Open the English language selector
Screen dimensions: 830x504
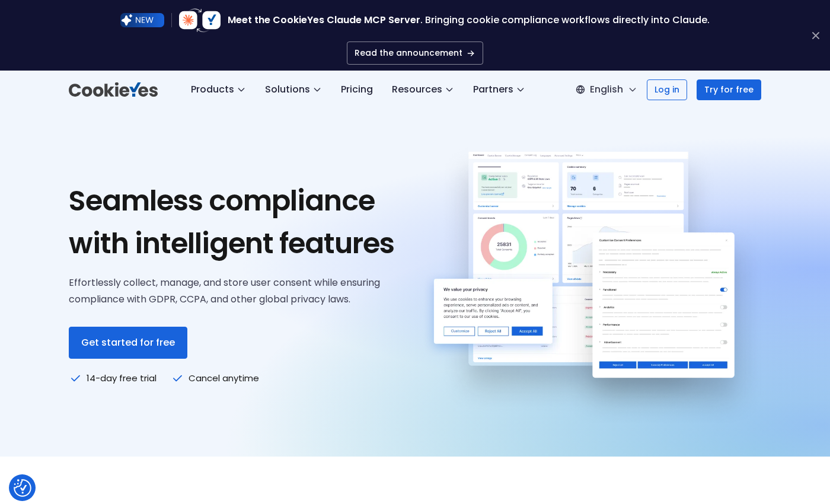coord(606,90)
